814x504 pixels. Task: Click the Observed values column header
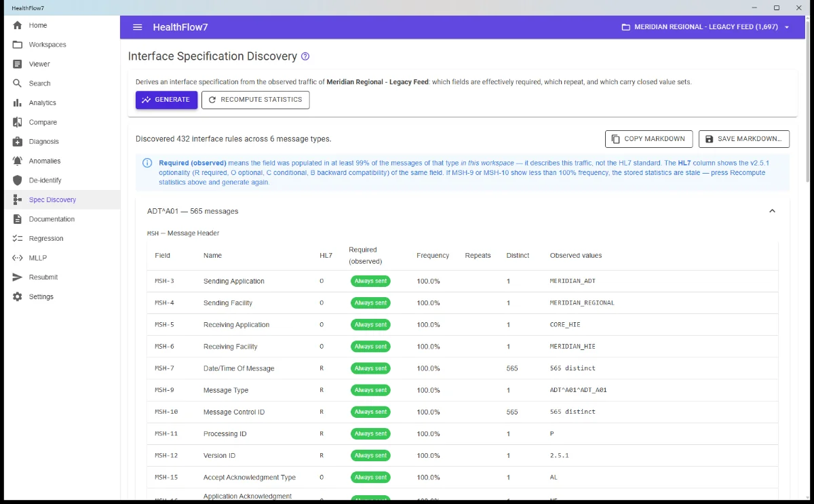click(576, 256)
